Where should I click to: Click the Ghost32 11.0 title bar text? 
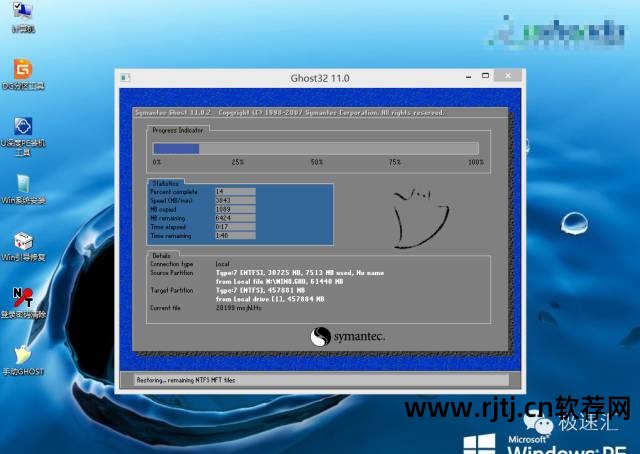[320, 78]
